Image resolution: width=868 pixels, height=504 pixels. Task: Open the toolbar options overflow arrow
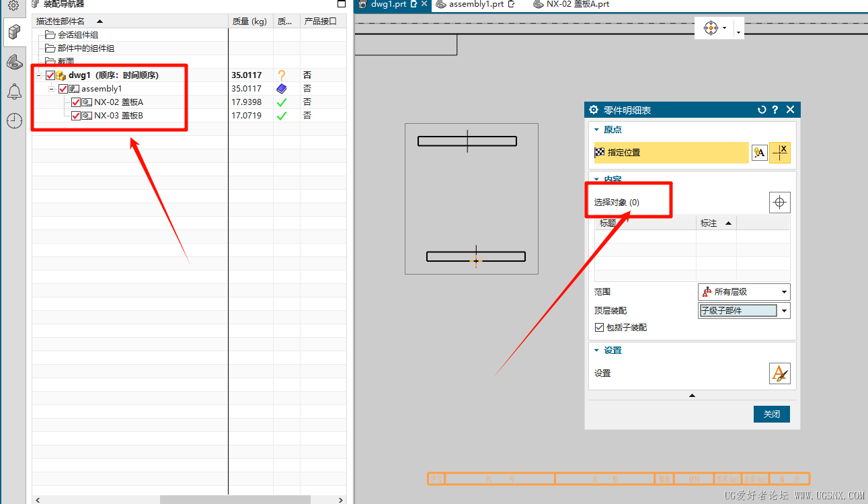(738, 31)
